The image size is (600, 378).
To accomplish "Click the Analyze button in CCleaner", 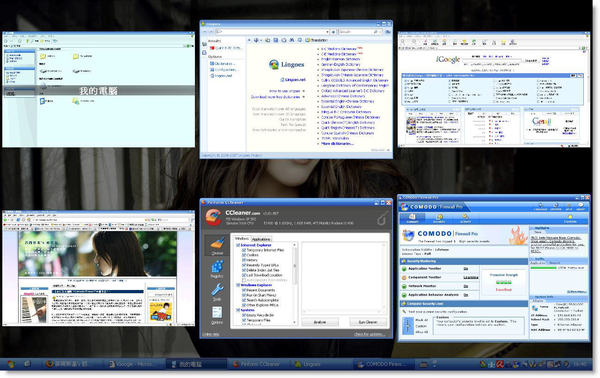I will pyautogui.click(x=320, y=322).
